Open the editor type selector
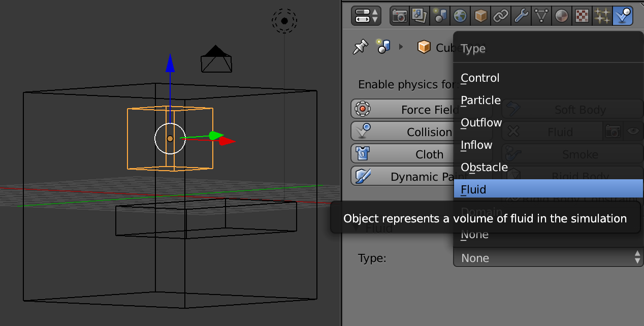 point(366,16)
